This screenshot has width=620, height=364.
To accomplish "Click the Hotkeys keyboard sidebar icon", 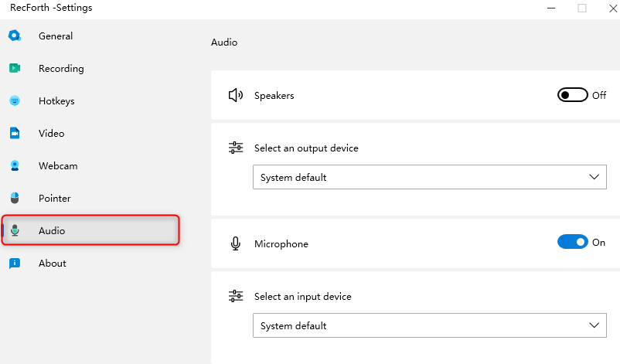I will pos(15,100).
